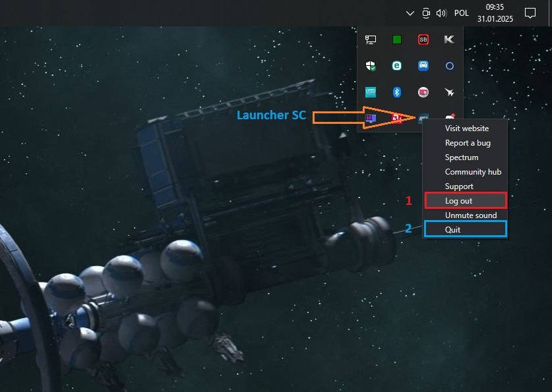Select Log out in launcher menu

pos(465,200)
